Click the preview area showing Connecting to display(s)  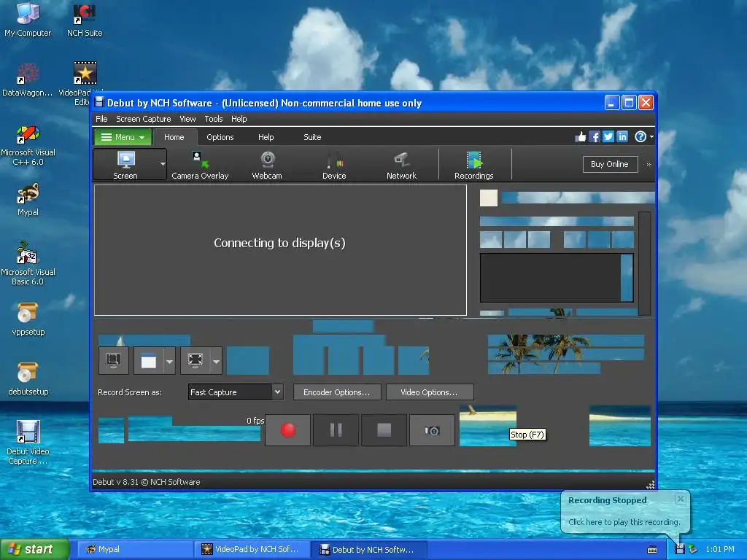(280, 250)
